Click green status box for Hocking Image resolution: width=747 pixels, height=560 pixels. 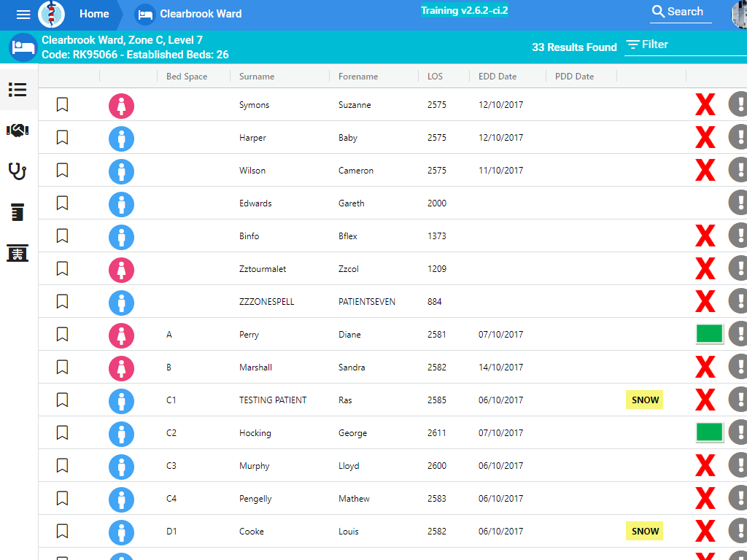pos(709,432)
